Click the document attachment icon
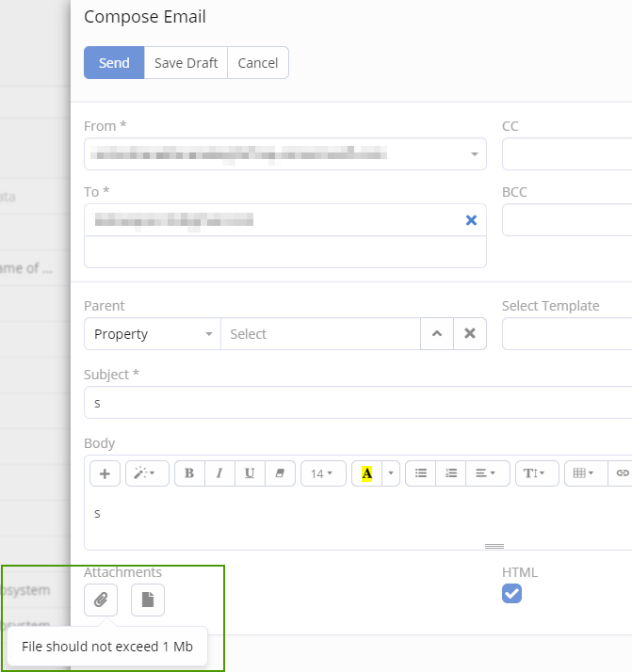 click(148, 600)
